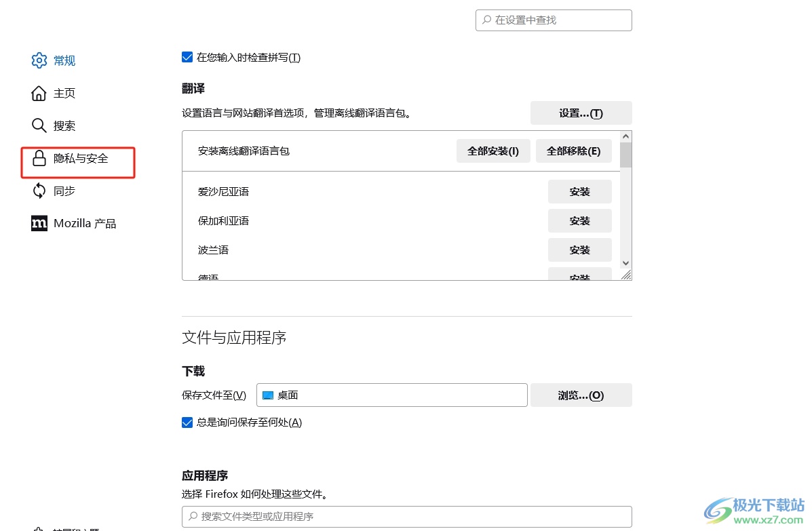Viewport: 812px width, 531px height.
Task: Uncheck 在您输入时检查拼写 checkbox
Action: (187, 58)
